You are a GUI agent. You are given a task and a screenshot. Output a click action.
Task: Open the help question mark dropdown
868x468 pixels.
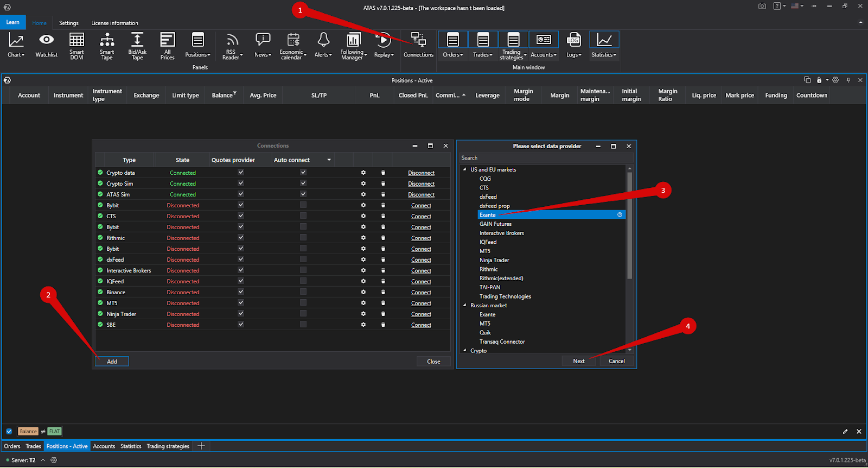[780, 6]
